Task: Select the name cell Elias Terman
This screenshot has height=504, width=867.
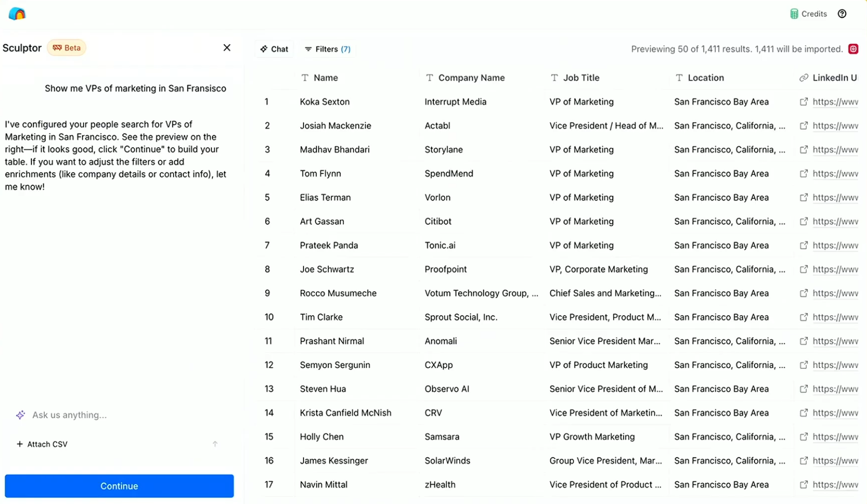Action: 325,197
